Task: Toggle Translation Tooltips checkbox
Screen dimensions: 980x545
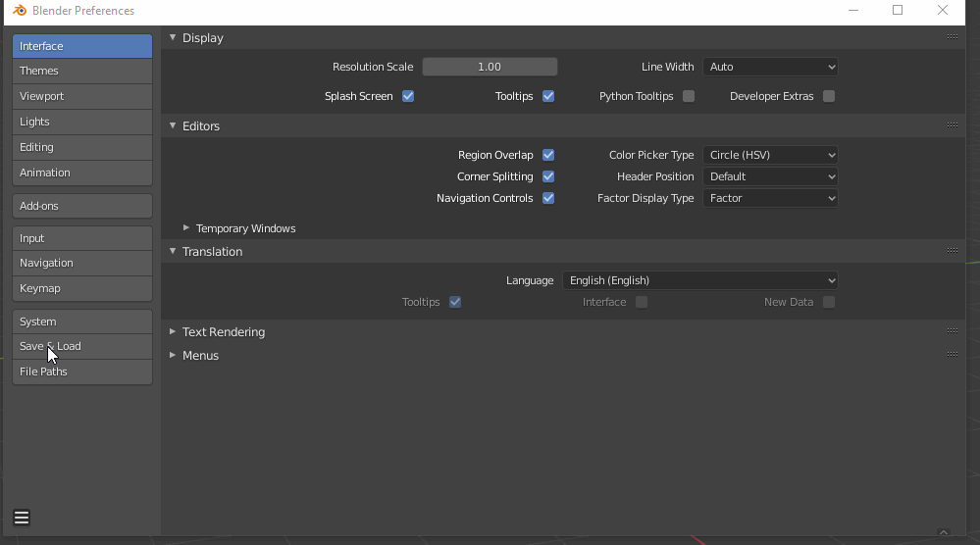Action: tap(455, 302)
